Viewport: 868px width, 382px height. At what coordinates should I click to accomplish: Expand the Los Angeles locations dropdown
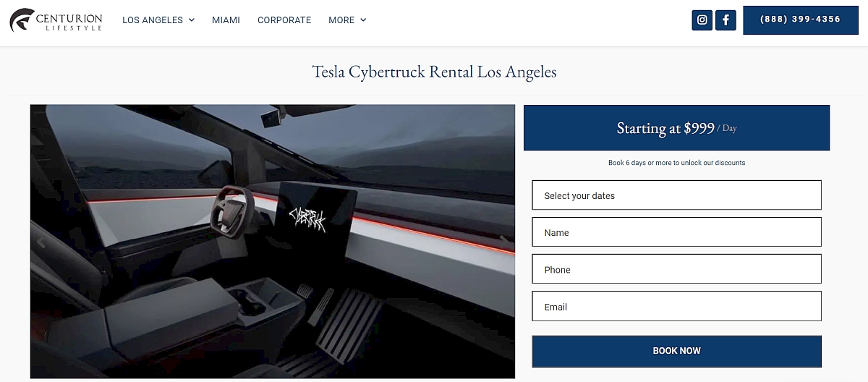pos(158,20)
